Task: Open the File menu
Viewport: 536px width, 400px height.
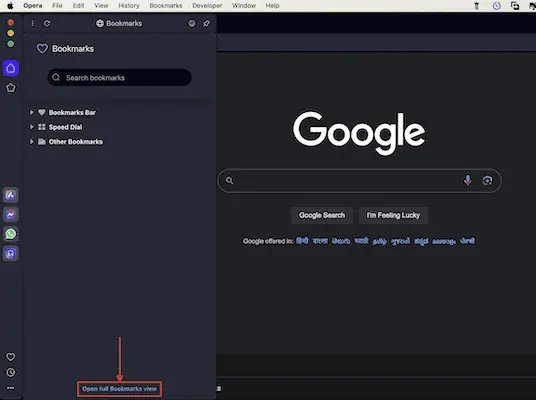Action: [x=57, y=5]
